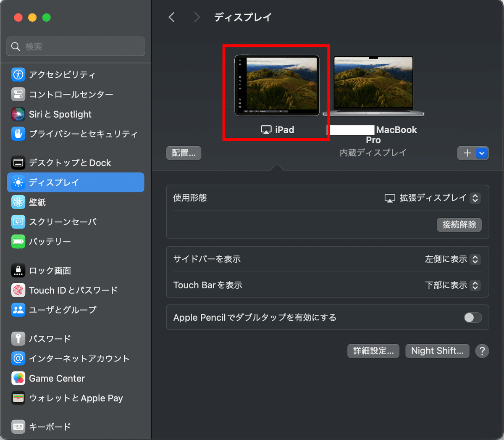Click the 配置... button
This screenshot has height=440, width=504.
click(184, 153)
